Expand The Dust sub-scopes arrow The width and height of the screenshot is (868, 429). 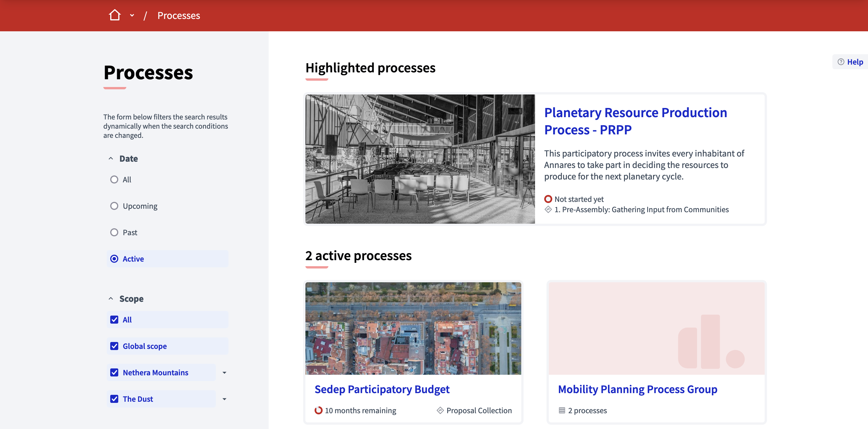[224, 399]
